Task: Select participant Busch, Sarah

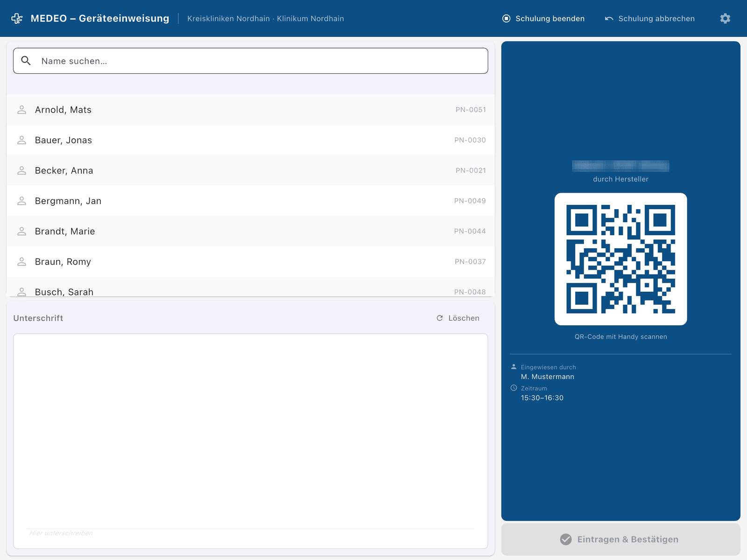Action: click(250, 287)
